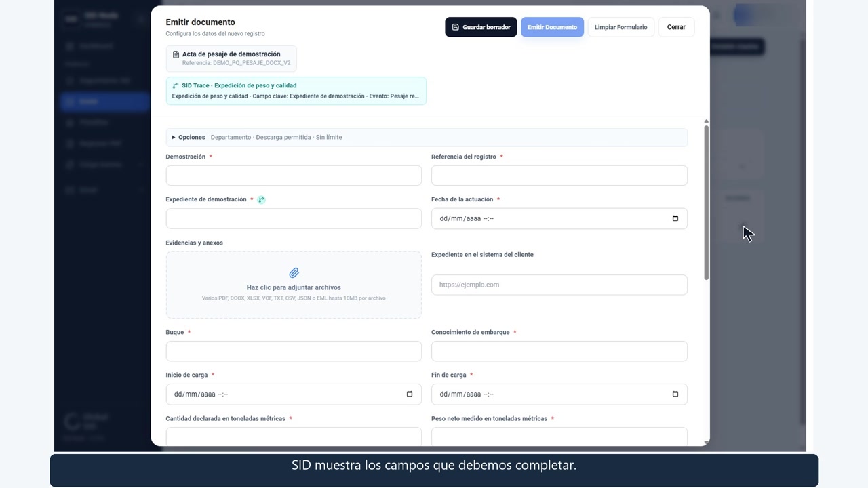The height and width of the screenshot is (488, 868).
Task: Click the 'SID Trace · Expedición de peso y calidad' heading
Action: pyautogui.click(x=239, y=85)
